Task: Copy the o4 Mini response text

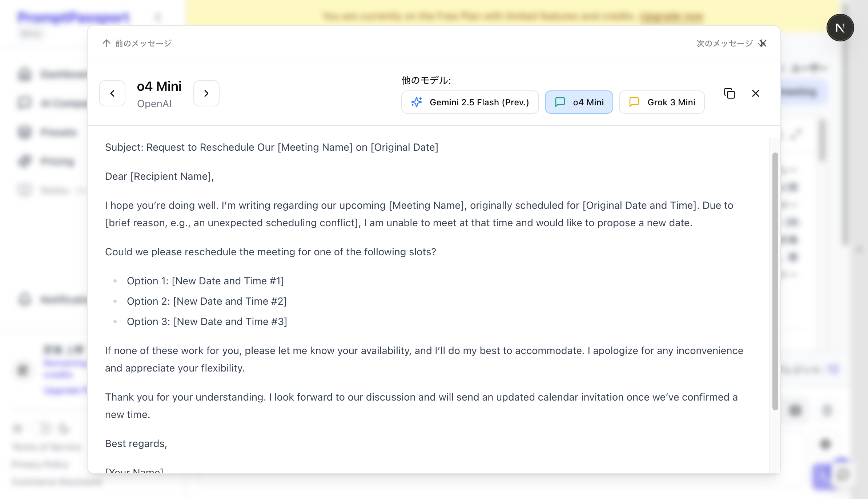Action: pos(729,93)
